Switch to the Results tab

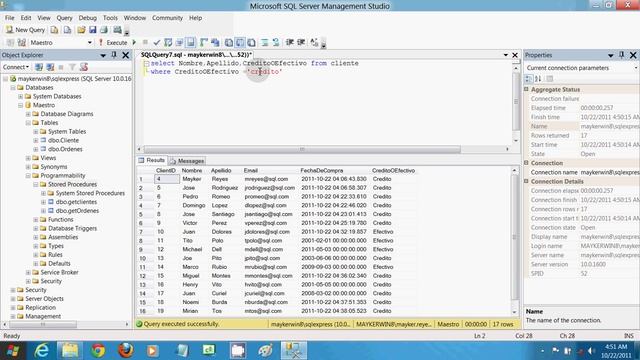pos(151,160)
